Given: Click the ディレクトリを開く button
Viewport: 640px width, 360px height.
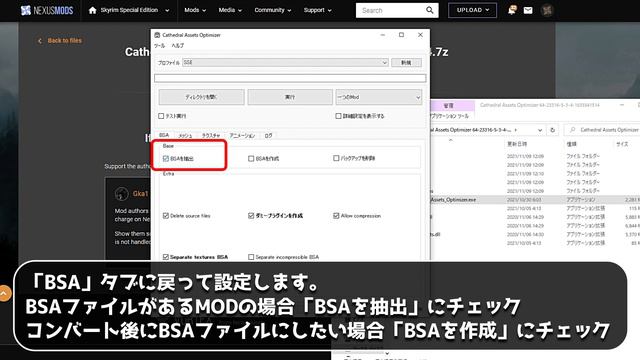Looking at the screenshot, I should click(201, 97).
